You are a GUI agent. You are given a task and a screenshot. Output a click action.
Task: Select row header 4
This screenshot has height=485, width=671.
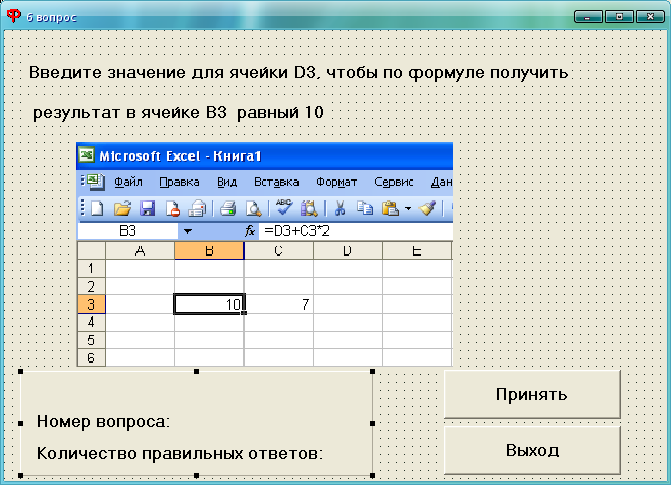(91, 322)
